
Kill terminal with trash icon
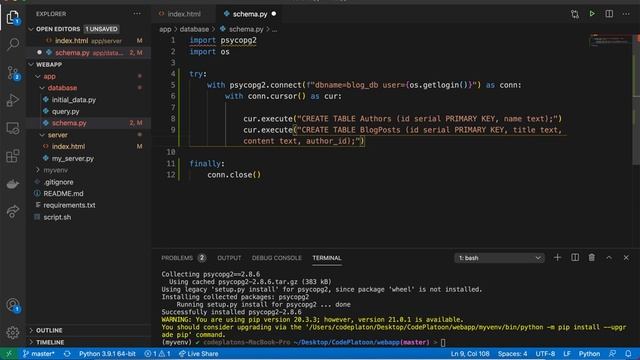[x=591, y=258]
